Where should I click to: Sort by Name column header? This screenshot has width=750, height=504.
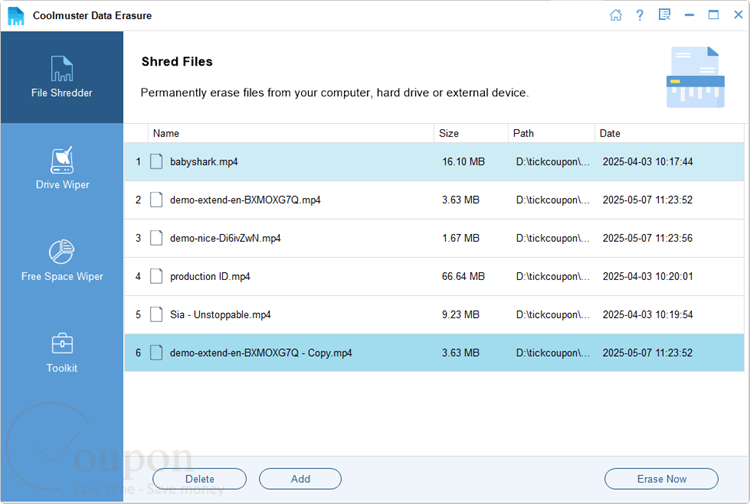click(x=291, y=133)
